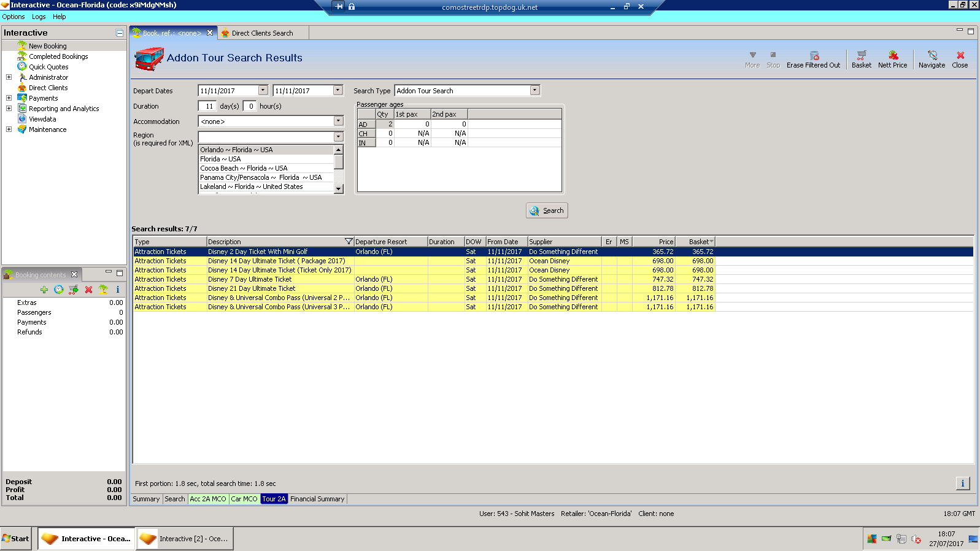Switch to Direct Clients Search tab
This screenshot has height=551, width=980.
coord(263,33)
